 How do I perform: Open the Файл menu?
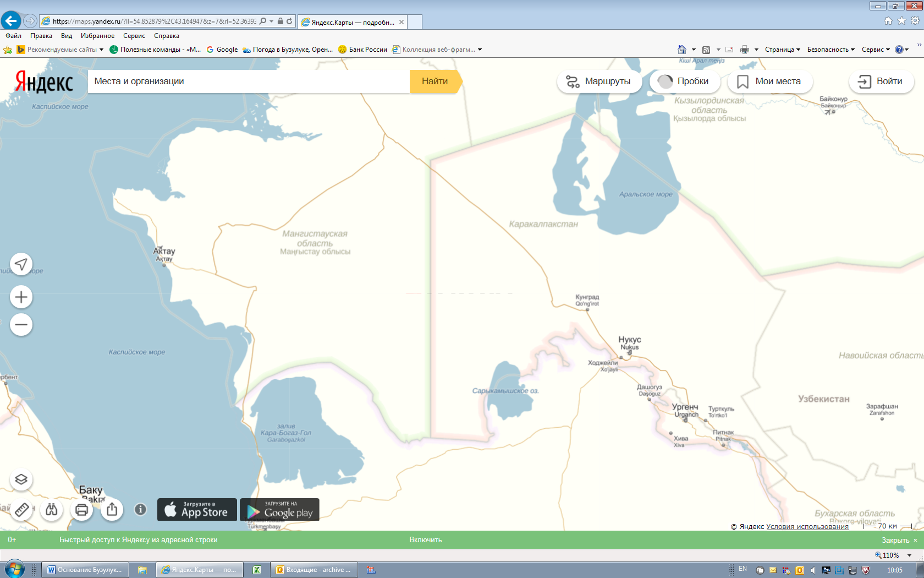tap(14, 36)
